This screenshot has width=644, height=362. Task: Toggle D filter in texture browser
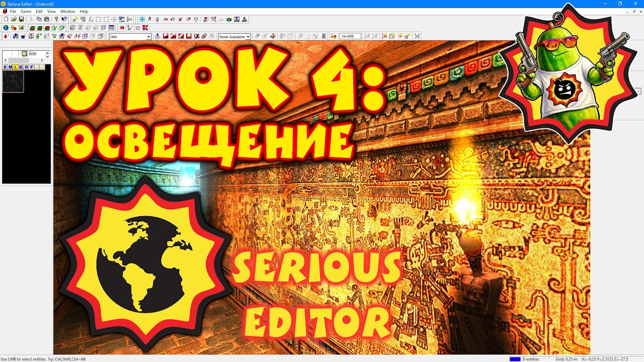[x=26, y=67]
